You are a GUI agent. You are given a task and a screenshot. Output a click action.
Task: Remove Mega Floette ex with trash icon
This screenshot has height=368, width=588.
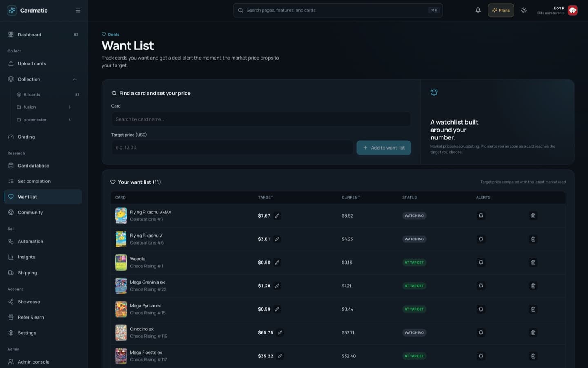tap(533, 356)
